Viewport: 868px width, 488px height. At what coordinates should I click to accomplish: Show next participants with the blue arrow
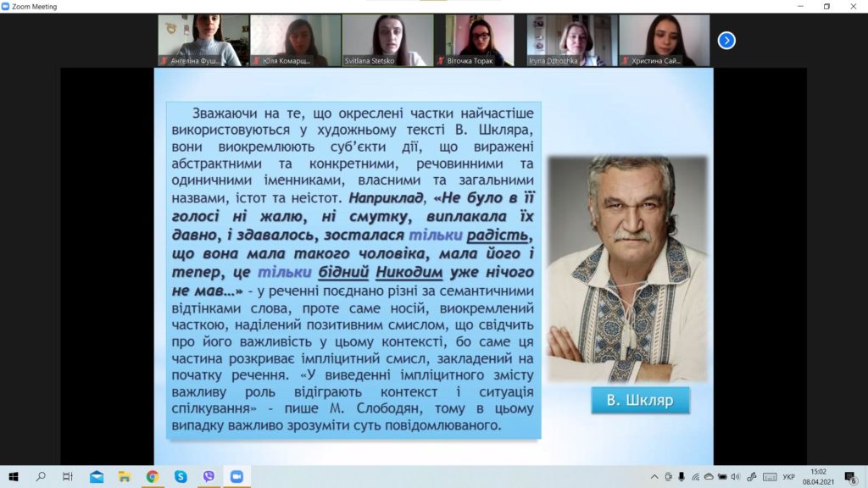(x=726, y=40)
